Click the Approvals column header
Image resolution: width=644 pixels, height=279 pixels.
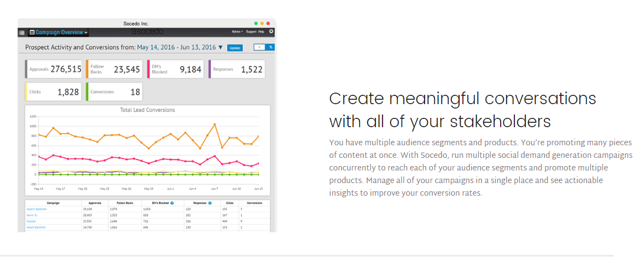click(x=95, y=203)
